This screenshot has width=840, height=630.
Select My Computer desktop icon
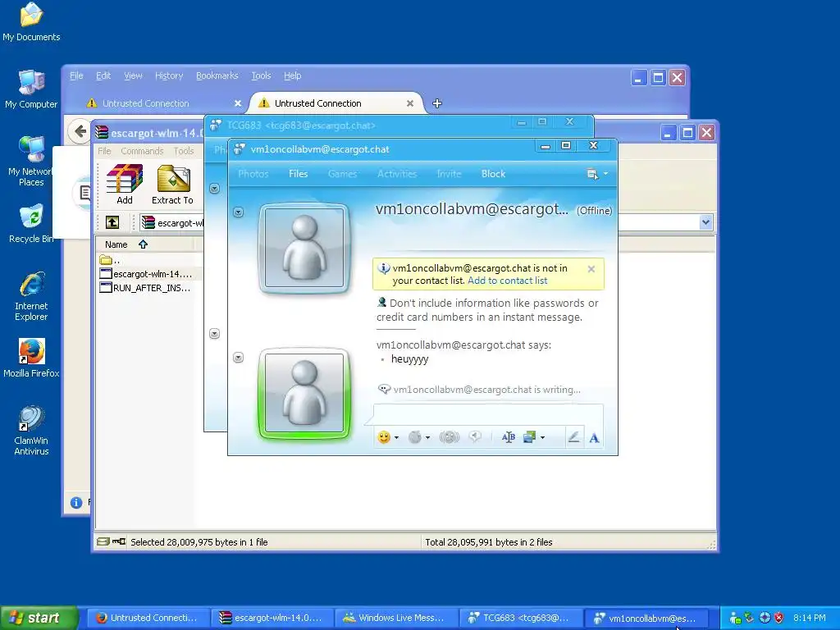pyautogui.click(x=31, y=89)
